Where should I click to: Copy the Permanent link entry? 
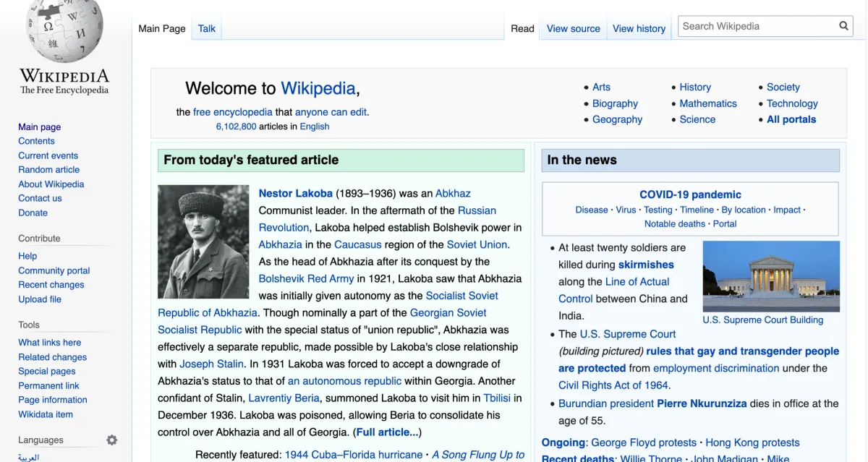[x=48, y=385]
